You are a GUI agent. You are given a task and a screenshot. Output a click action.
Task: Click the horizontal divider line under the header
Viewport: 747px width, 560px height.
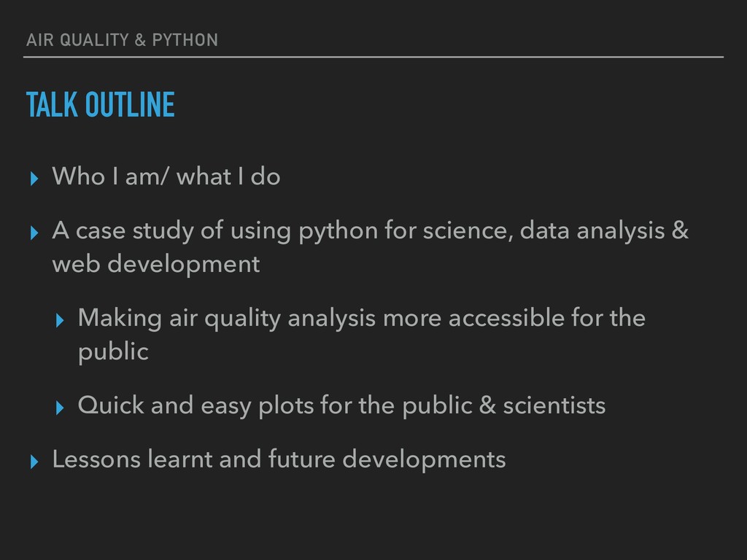tap(373, 57)
